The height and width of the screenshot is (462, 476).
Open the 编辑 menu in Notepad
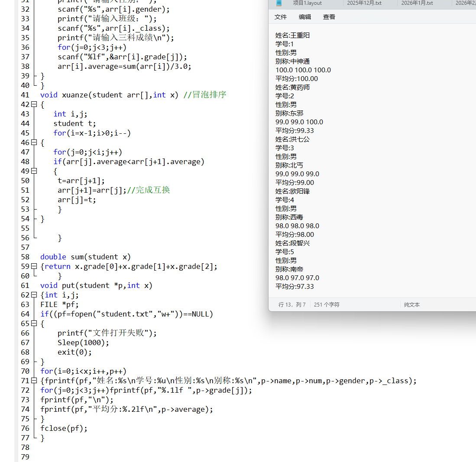click(305, 17)
